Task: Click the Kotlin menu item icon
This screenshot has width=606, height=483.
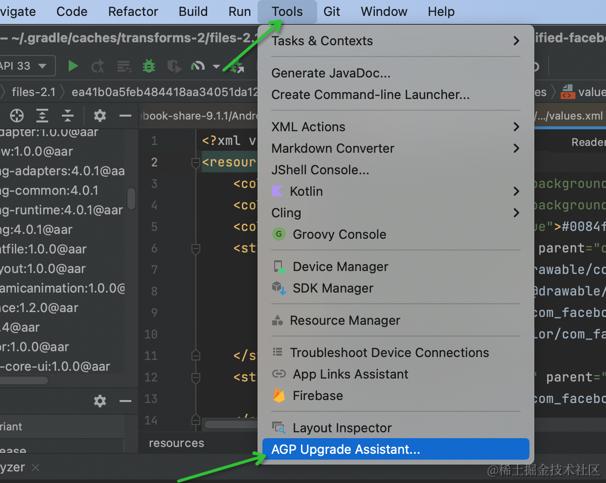Action: pyautogui.click(x=278, y=191)
